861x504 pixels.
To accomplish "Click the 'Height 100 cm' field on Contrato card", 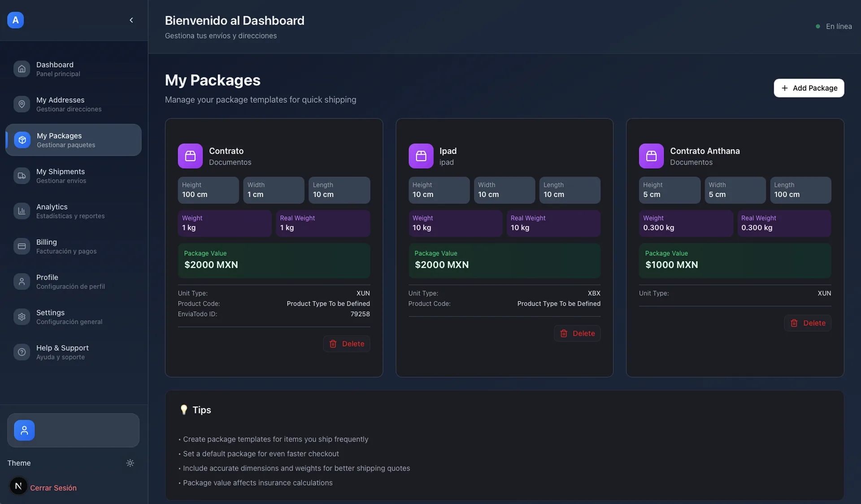I will click(209, 190).
